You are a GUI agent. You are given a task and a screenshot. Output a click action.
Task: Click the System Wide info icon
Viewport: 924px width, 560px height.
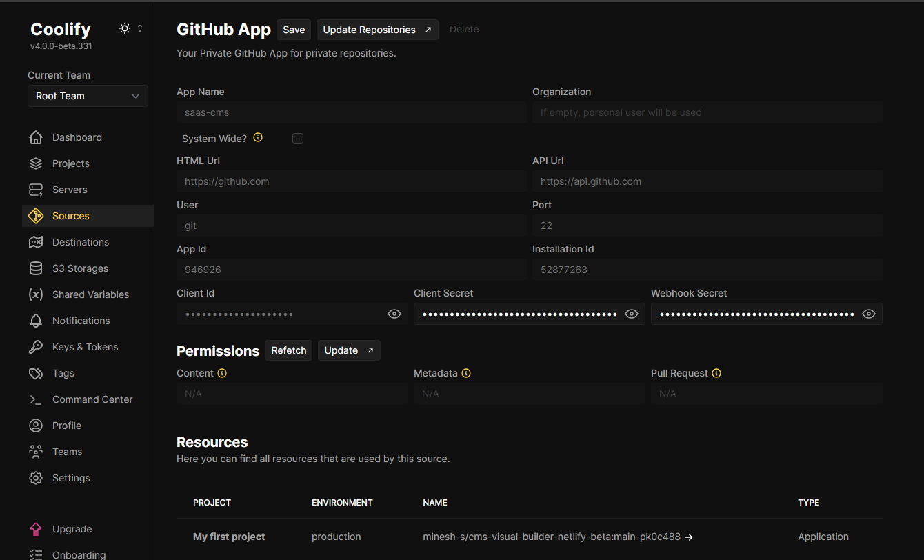(x=258, y=138)
